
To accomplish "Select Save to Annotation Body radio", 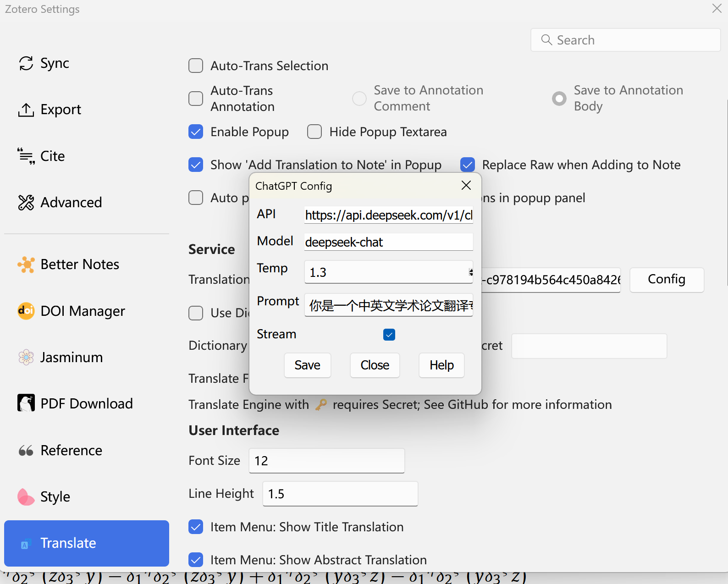I will coord(559,99).
